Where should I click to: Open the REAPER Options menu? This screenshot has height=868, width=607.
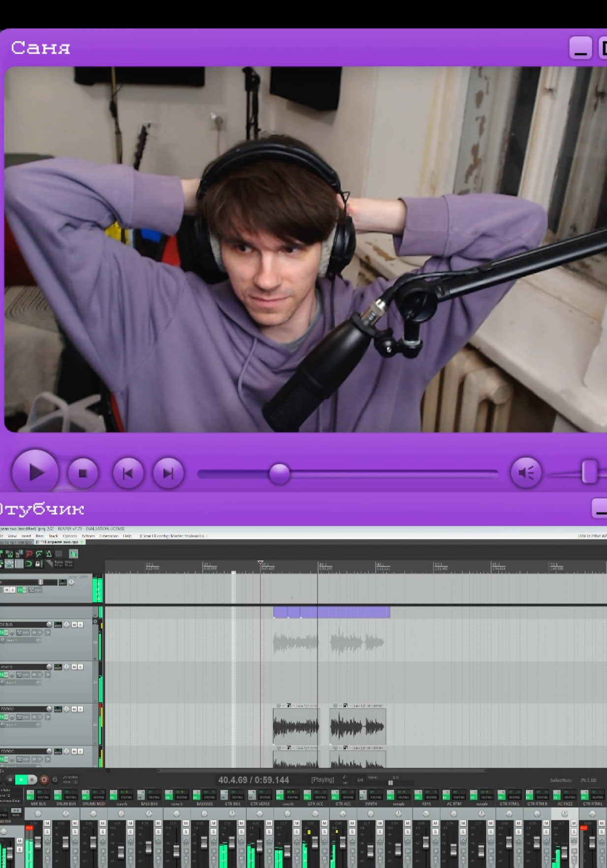(70, 536)
